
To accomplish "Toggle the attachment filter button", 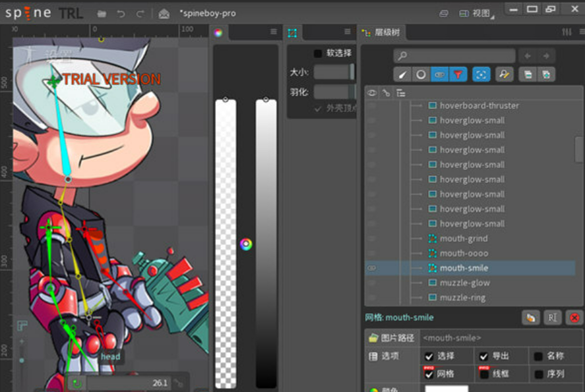I will point(439,74).
